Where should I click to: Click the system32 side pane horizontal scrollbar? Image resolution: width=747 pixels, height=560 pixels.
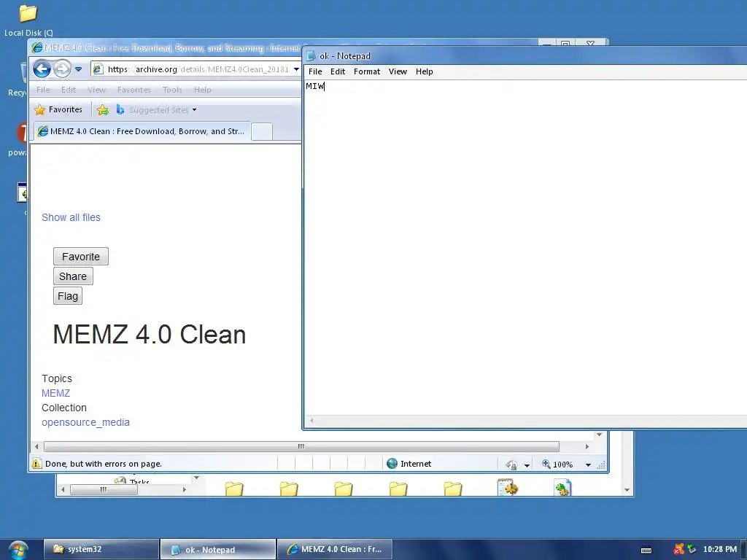pos(104,489)
